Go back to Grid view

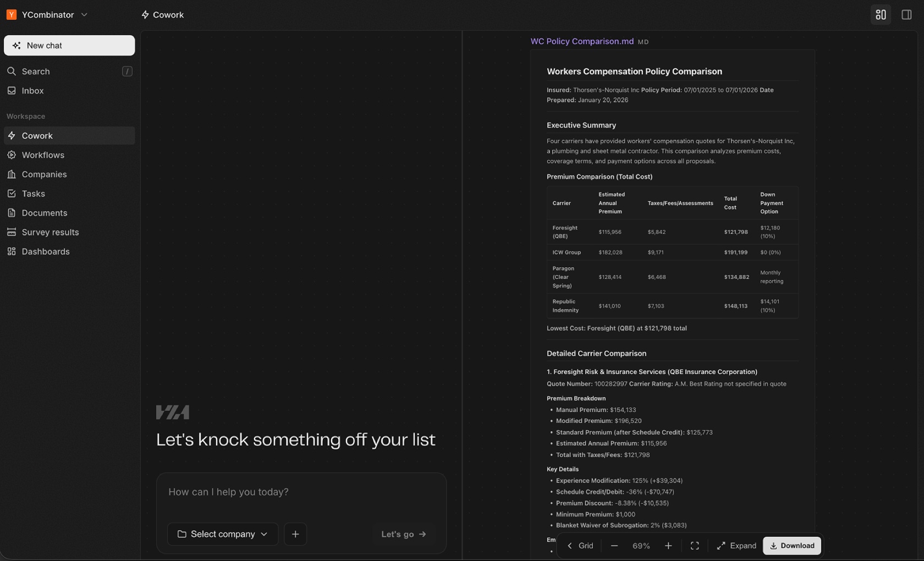580,546
